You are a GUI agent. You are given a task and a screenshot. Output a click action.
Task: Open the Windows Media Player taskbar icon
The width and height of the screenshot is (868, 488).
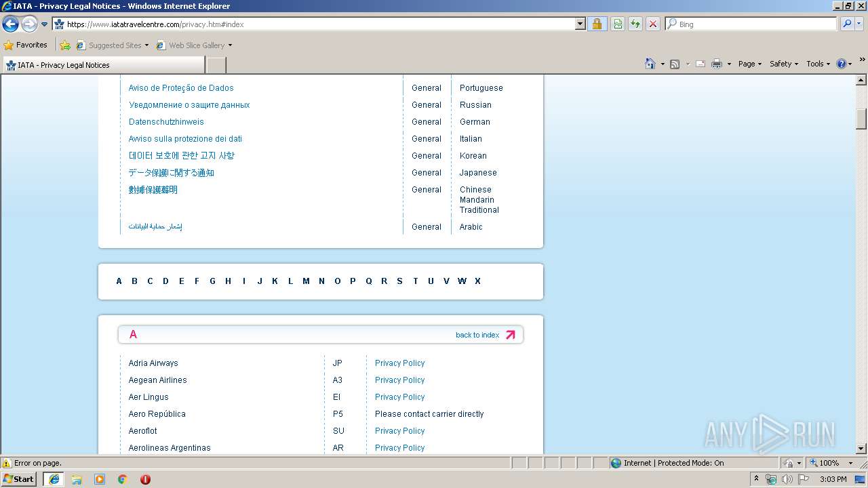[100, 479]
